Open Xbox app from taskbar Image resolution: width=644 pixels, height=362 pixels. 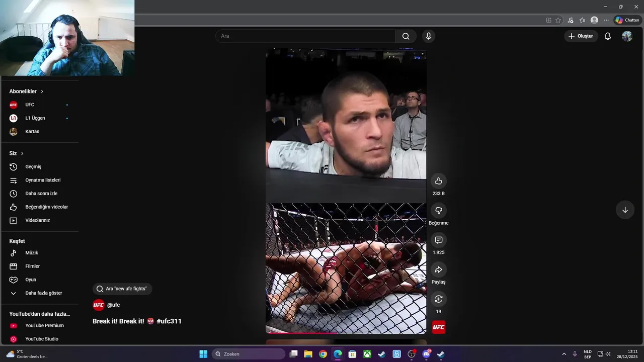pos(367,354)
